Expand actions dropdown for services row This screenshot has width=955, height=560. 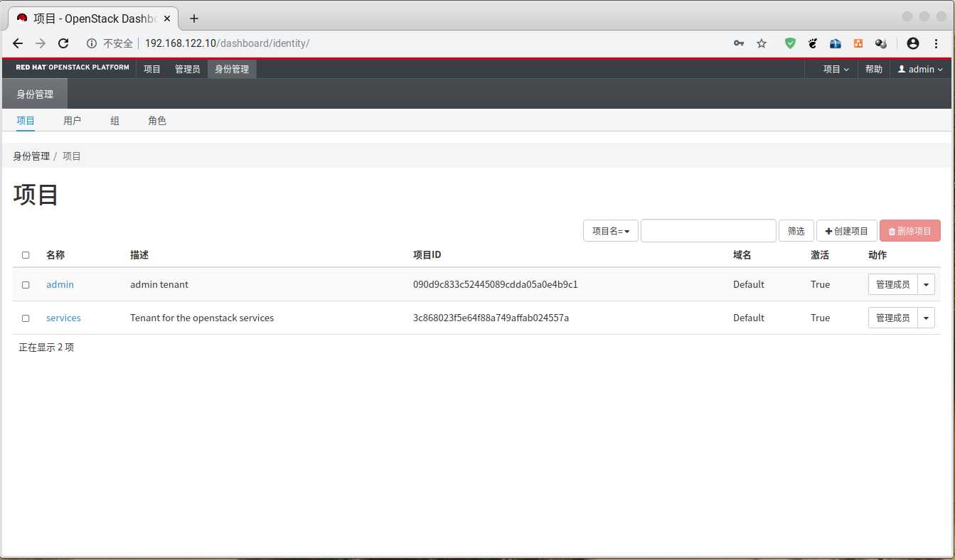coord(926,318)
